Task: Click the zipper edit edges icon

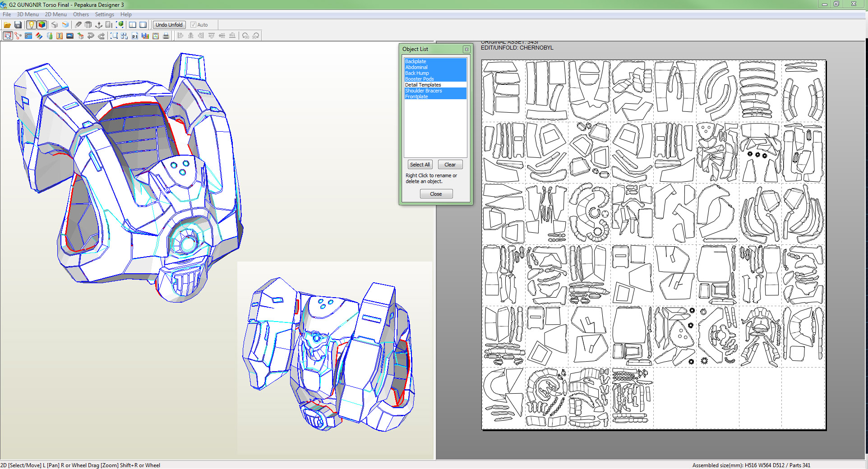Action: [x=28, y=36]
